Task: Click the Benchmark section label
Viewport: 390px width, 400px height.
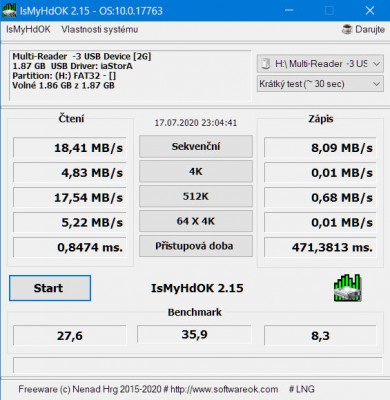Action: [x=195, y=312]
